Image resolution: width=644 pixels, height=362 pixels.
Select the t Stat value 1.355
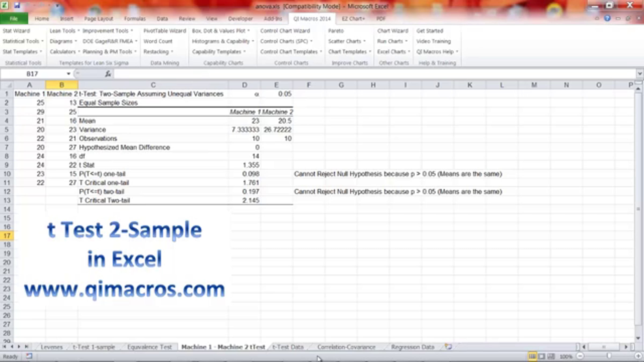click(244, 165)
